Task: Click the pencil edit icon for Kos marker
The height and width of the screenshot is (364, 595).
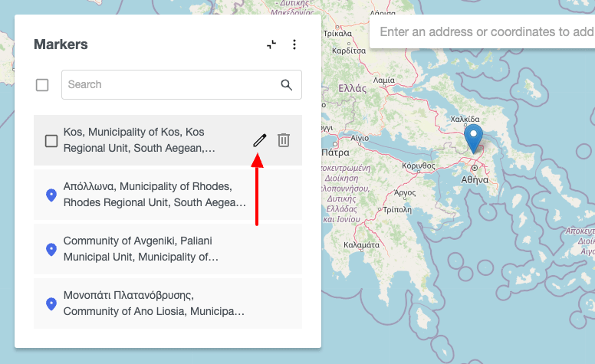Action: [x=259, y=140]
